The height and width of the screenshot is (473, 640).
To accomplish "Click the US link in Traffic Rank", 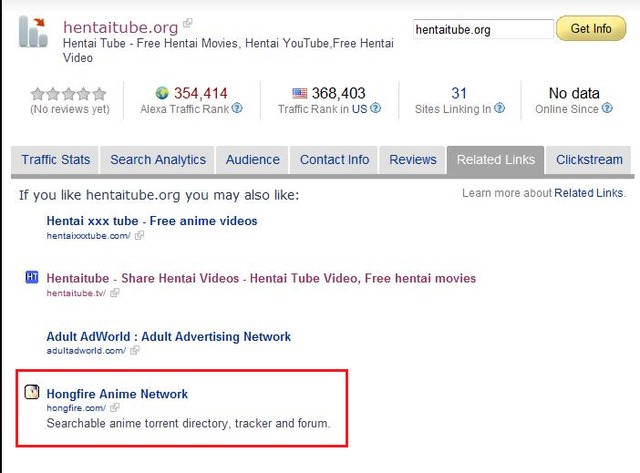I will [360, 109].
